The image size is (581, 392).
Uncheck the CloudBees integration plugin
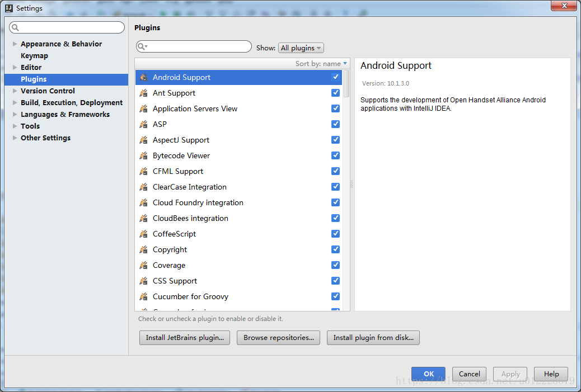(335, 218)
